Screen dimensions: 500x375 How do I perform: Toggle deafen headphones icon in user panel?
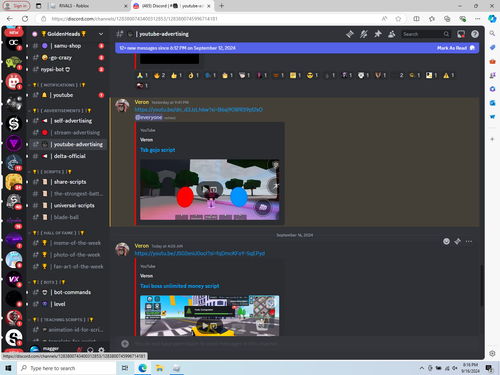tap(90, 350)
